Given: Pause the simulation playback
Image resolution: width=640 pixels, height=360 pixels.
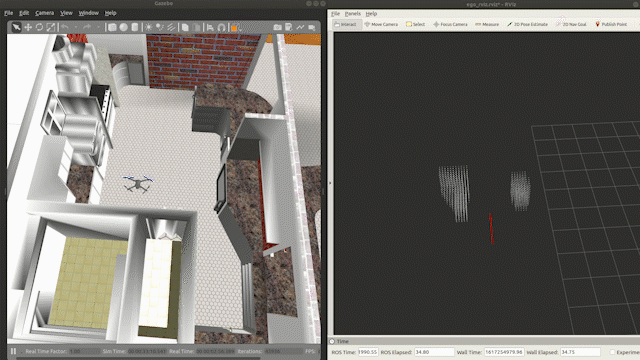Looking at the screenshot, I should (x=13, y=351).
